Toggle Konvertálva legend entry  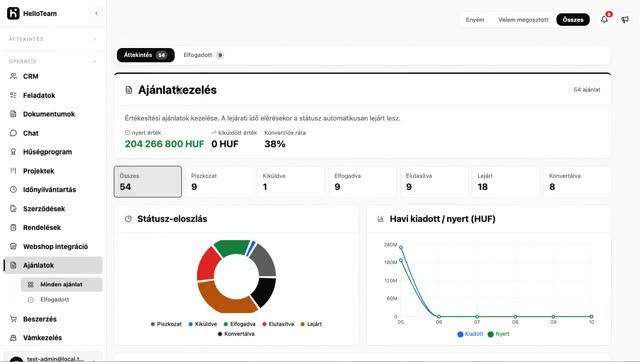pos(236,334)
